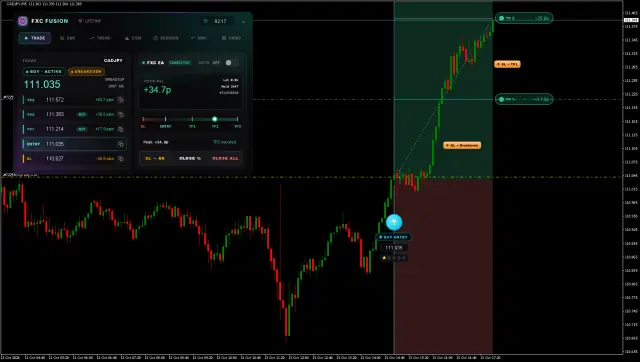Open the SESSION tab

pos(166,38)
